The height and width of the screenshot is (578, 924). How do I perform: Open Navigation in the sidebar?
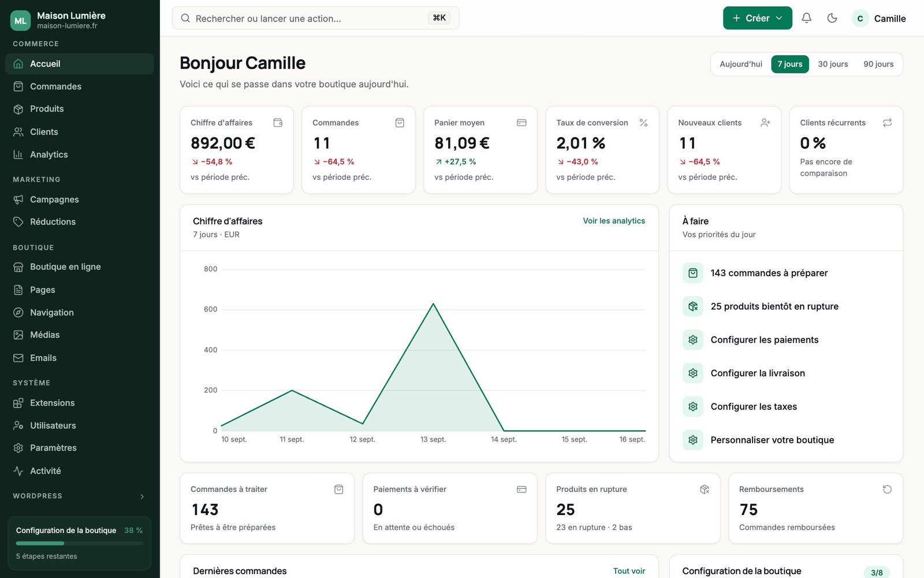click(x=80, y=312)
